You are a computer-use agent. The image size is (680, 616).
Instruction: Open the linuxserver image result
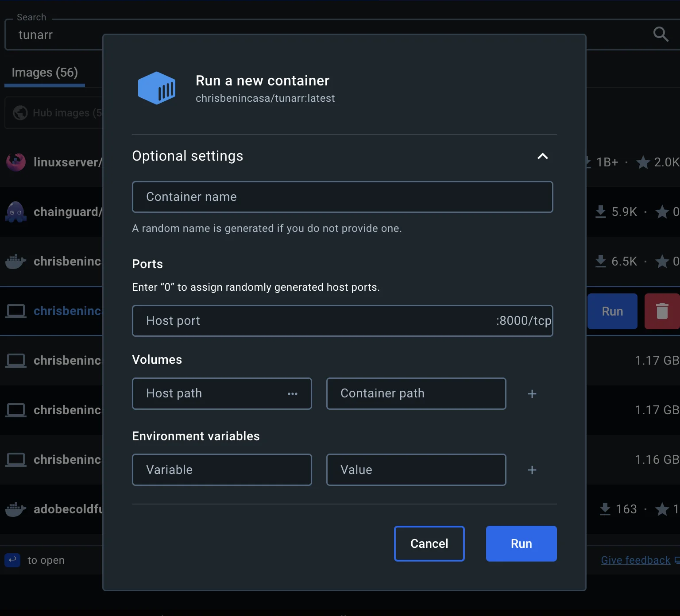[68, 162]
